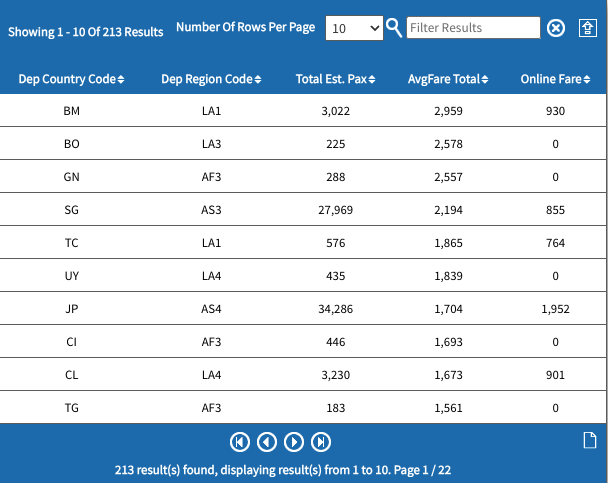The height and width of the screenshot is (483, 608).
Task: Sort by Dep Region Code column
Action: tap(211, 79)
